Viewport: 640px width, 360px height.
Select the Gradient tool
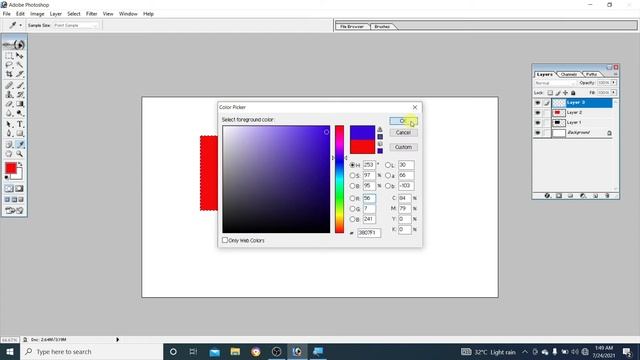tap(20, 104)
